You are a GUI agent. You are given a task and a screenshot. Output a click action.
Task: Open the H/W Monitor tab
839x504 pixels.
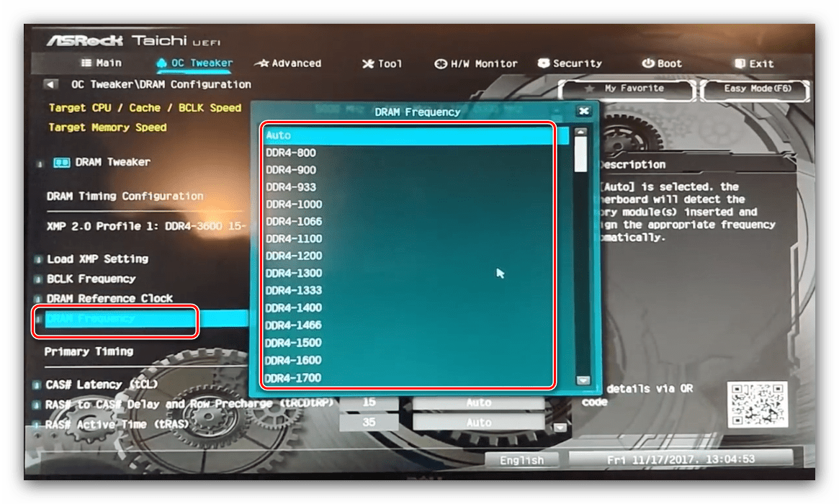476,63
